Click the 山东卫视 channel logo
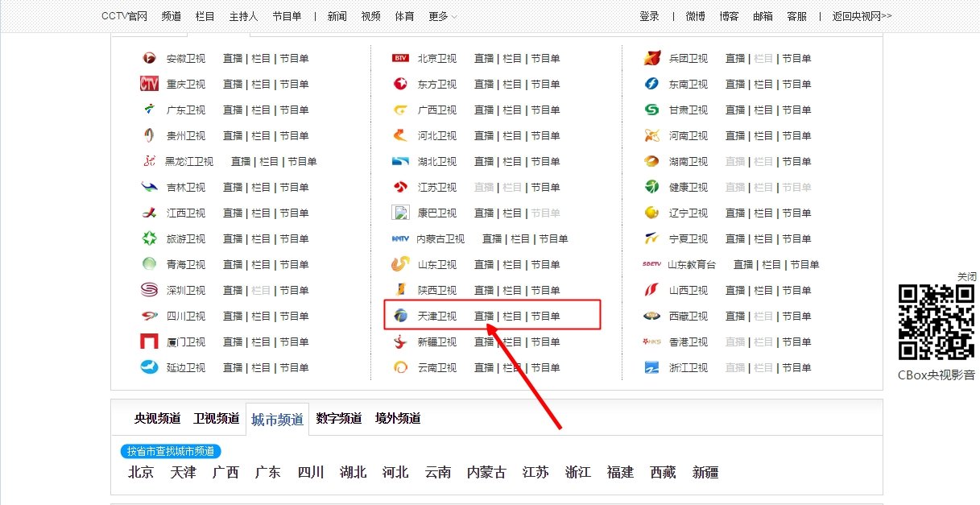Viewport: 980px width, 505px height. (x=400, y=263)
